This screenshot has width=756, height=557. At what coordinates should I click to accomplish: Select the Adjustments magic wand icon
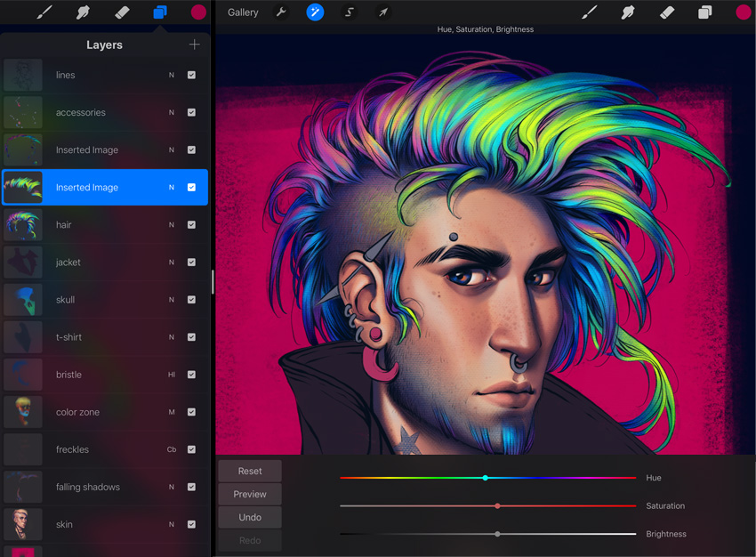[x=315, y=12]
